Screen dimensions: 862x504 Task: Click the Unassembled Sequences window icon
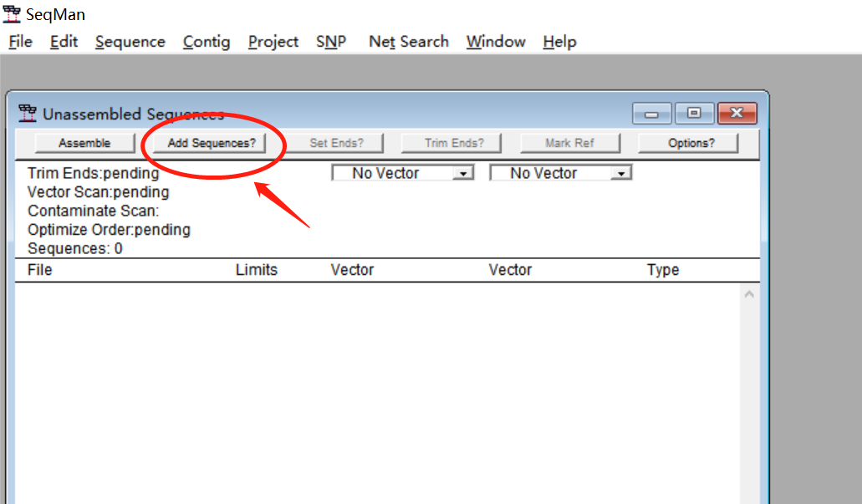27,113
